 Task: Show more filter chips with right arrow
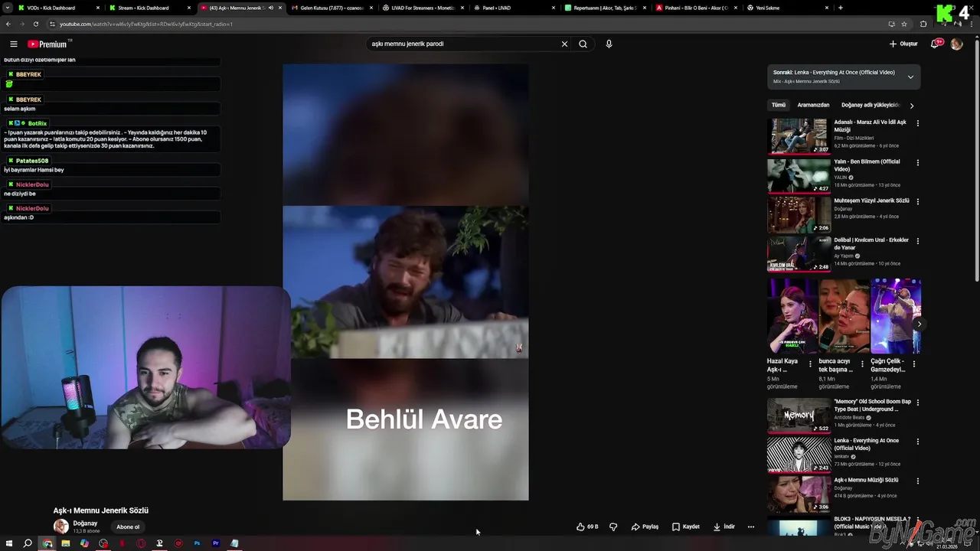[912, 106]
